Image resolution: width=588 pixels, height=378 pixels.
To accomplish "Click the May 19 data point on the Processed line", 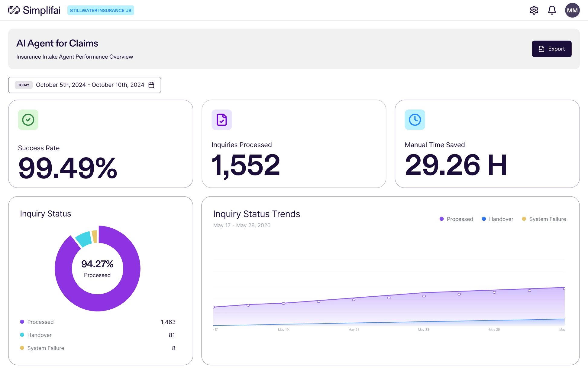I will click(283, 303).
